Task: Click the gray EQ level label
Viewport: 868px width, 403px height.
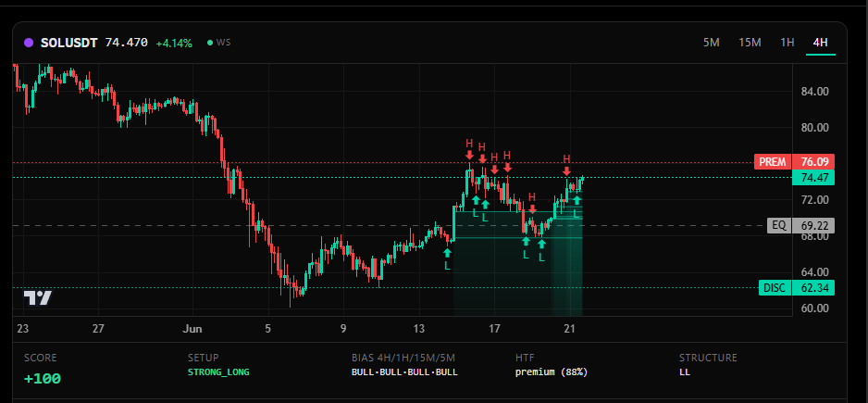Action: pos(779,226)
